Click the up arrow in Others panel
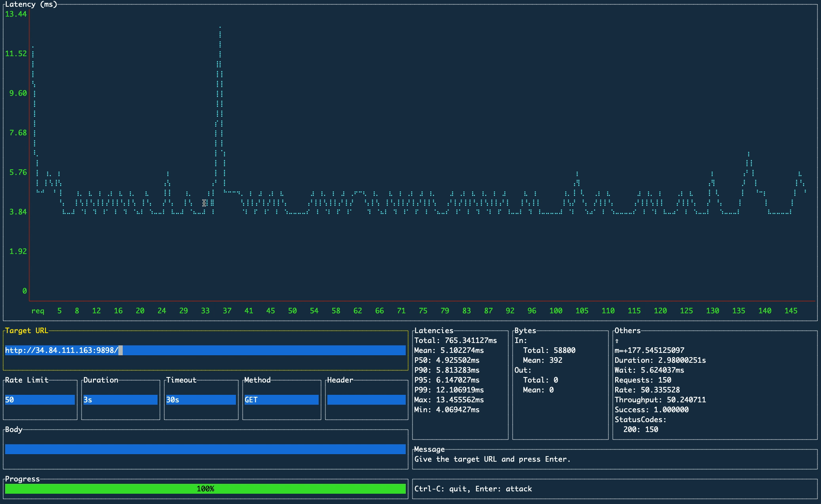 (617, 341)
